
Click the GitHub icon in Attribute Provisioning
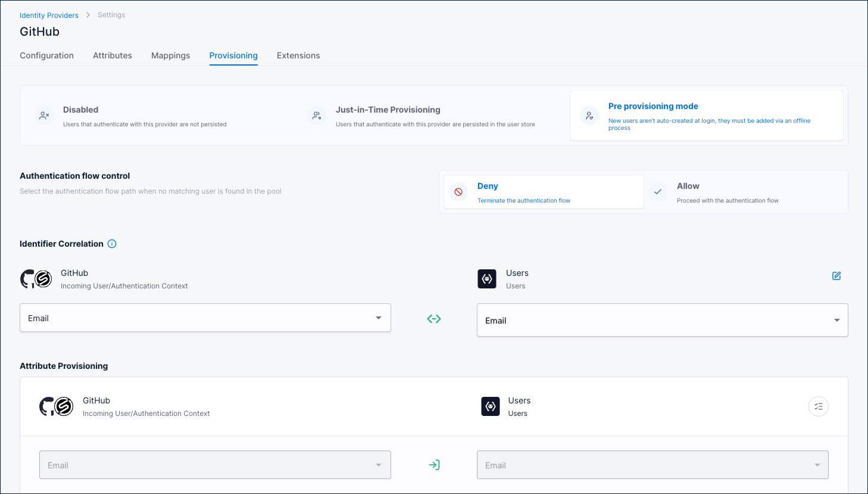[57, 406]
